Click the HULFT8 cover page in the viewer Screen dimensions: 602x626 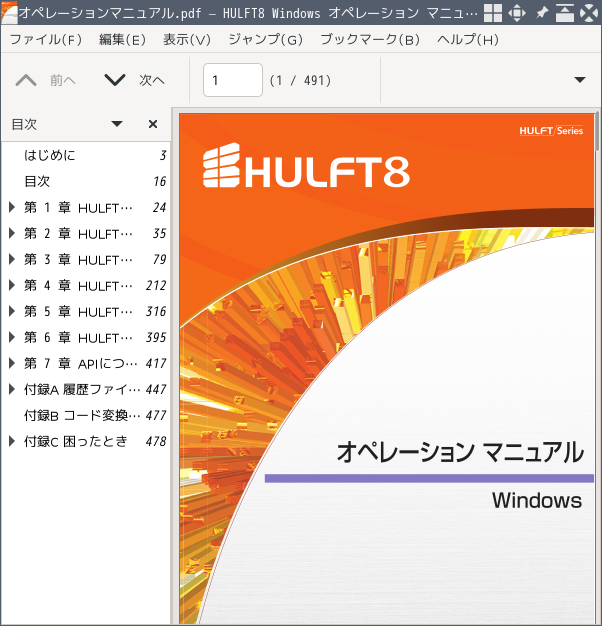click(386, 369)
